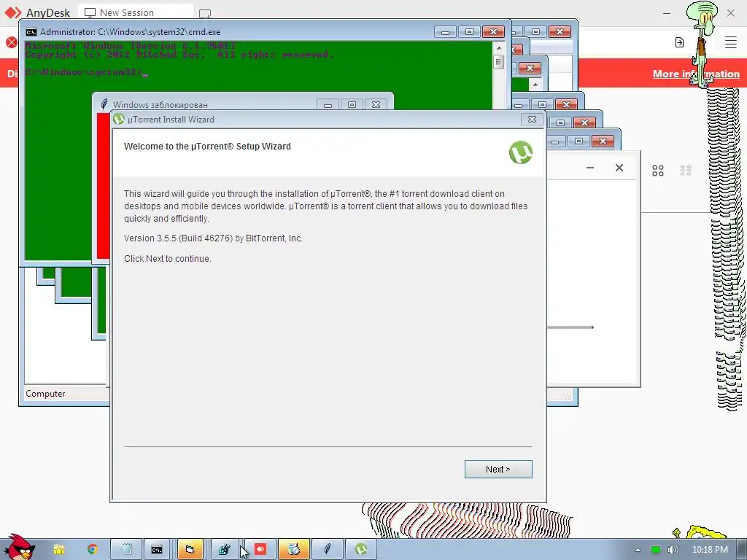Open the 'More information' link in AnyDesk
Image resolution: width=747 pixels, height=560 pixels.
(x=695, y=74)
